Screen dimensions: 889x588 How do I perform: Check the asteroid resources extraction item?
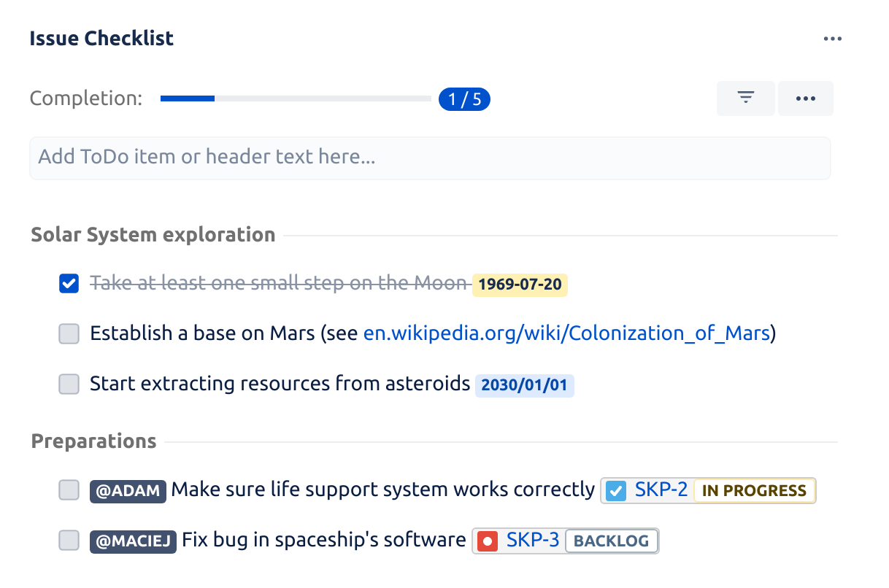tap(69, 384)
